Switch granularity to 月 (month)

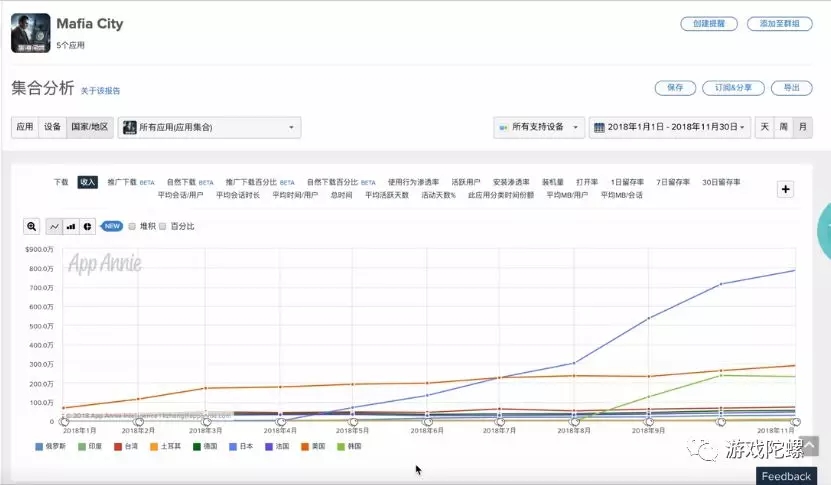pos(803,127)
